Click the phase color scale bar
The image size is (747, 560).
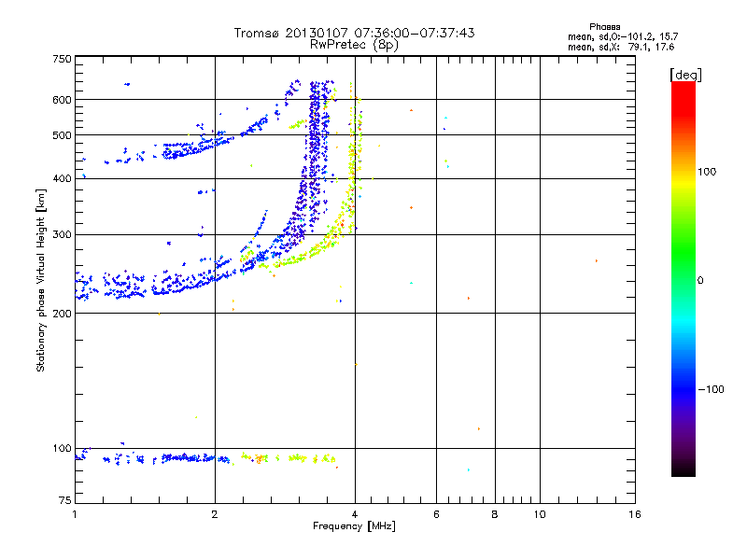tap(684, 278)
